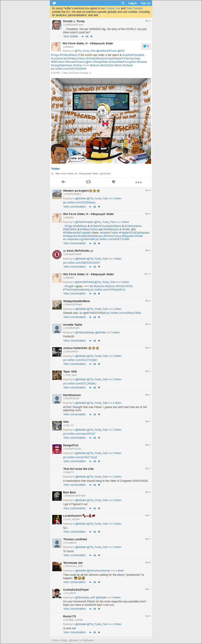Open search via the magnifier icon
Screen dimensions: 202x644
point(123,3)
